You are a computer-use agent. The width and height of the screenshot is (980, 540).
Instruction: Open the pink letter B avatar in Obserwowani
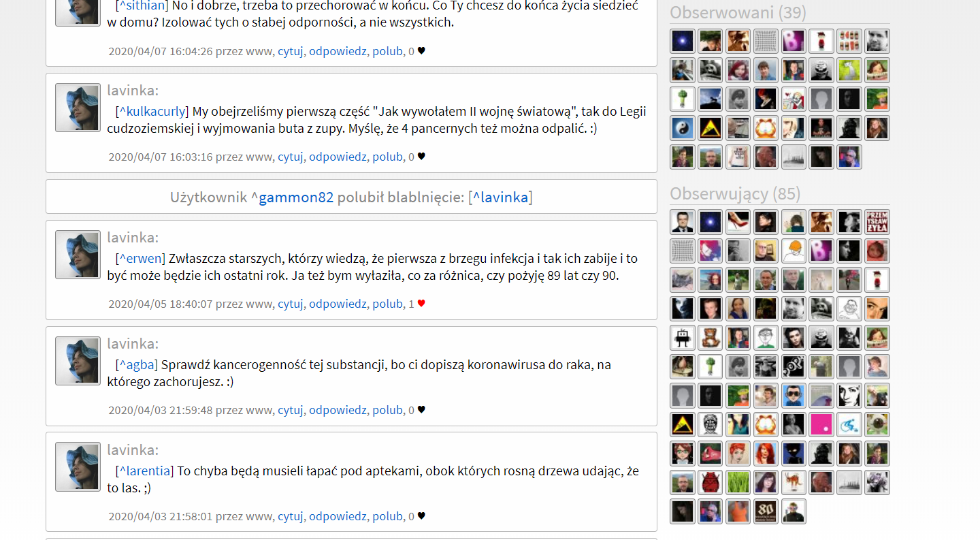794,41
